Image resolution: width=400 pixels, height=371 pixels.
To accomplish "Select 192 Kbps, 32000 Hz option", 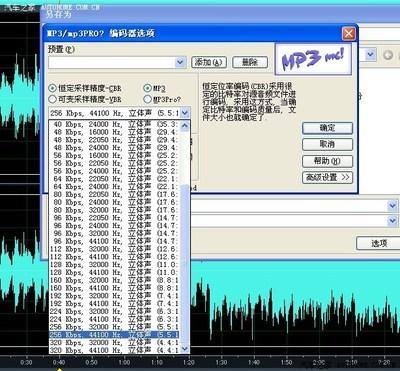I will 114,296.
